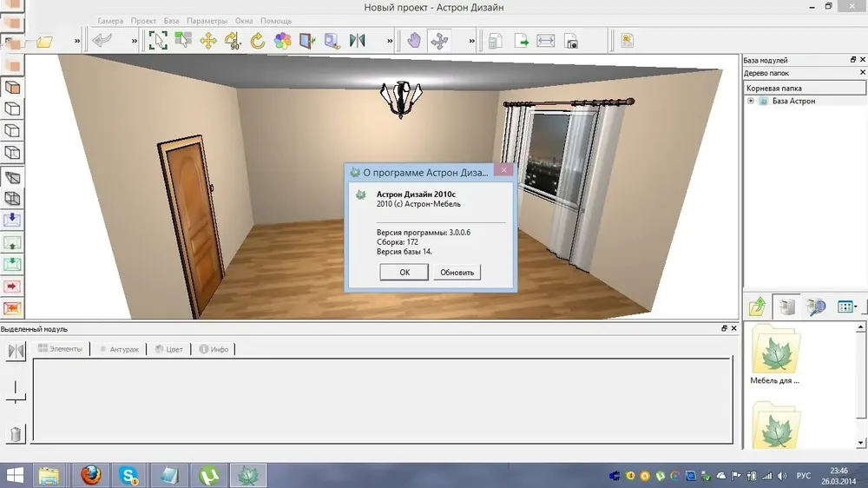This screenshot has width=868, height=488.
Task: Click the red right-arrow wall view icon
Action: (x=12, y=287)
